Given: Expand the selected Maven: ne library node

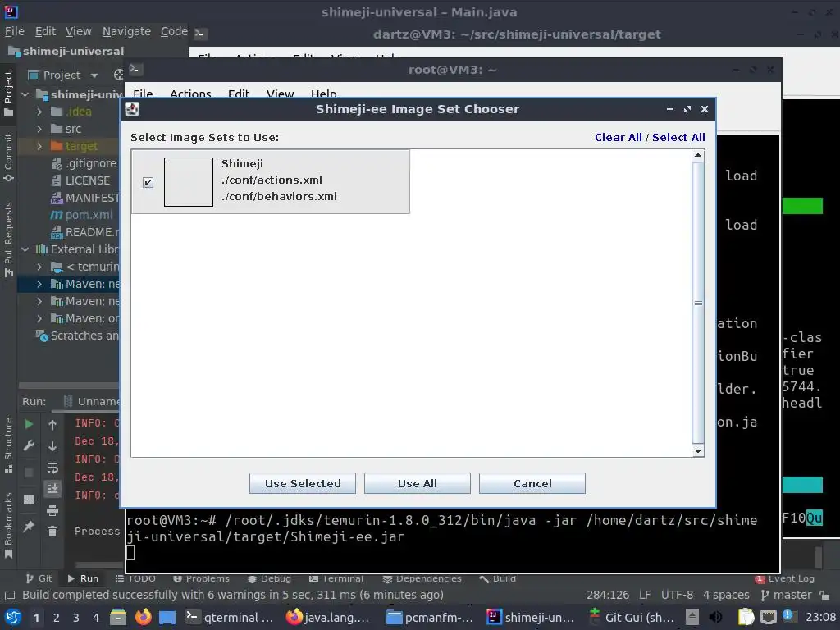Looking at the screenshot, I should pyautogui.click(x=39, y=284).
